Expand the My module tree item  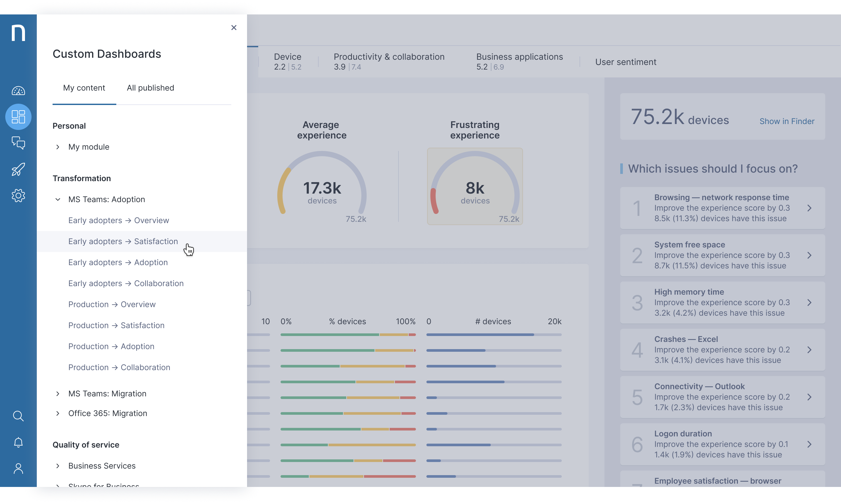pos(58,147)
